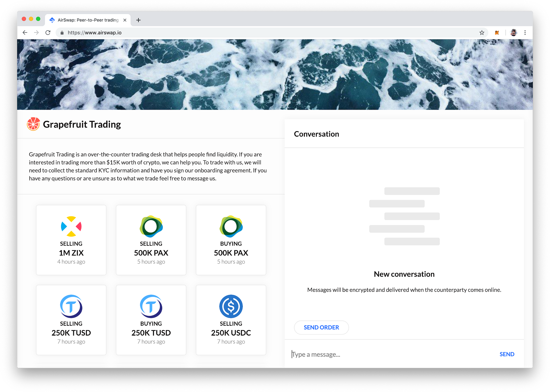Viewport: 550px width, 392px height.
Task: Select the 250K USDC amount text
Action: coord(231,333)
